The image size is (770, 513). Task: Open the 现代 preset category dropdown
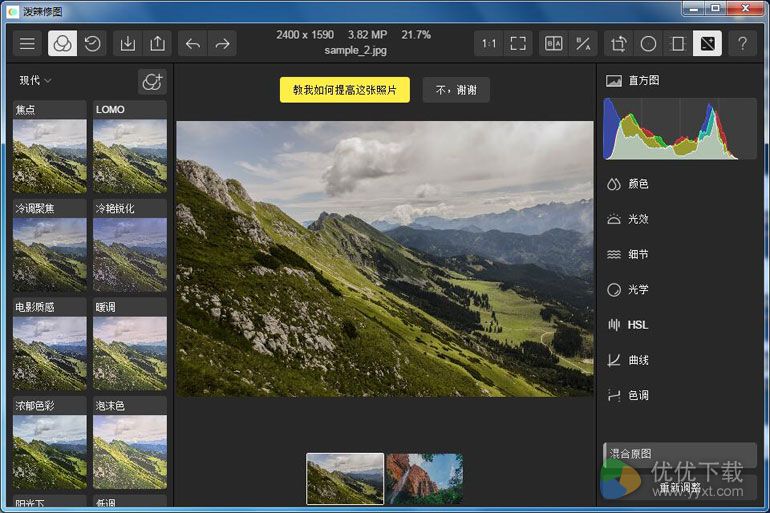[x=35, y=80]
